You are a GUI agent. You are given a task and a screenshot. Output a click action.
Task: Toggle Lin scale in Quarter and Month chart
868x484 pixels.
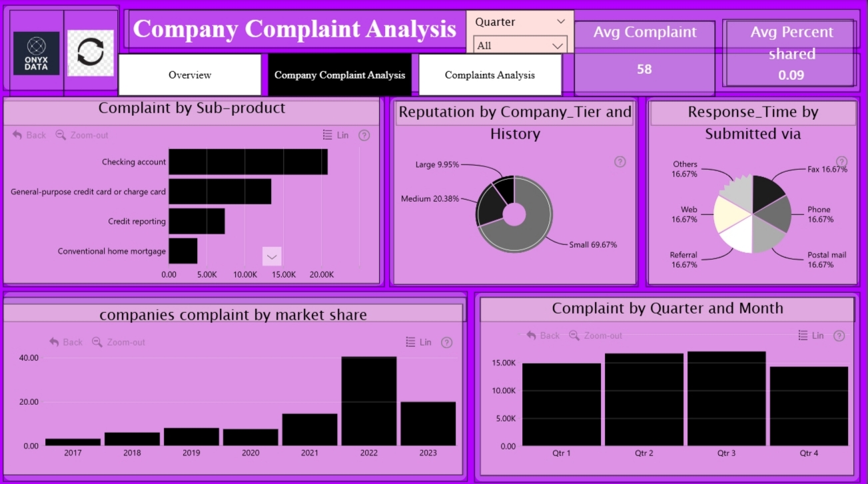pos(811,336)
